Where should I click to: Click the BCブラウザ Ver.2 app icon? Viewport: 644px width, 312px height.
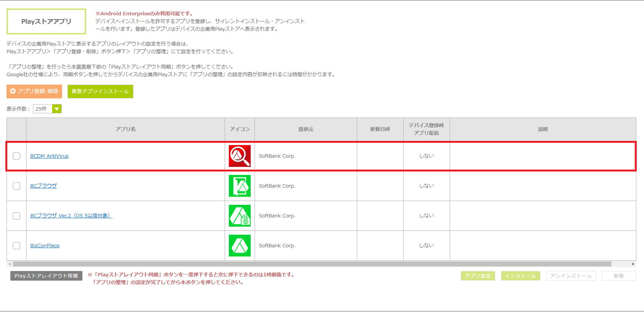point(240,216)
